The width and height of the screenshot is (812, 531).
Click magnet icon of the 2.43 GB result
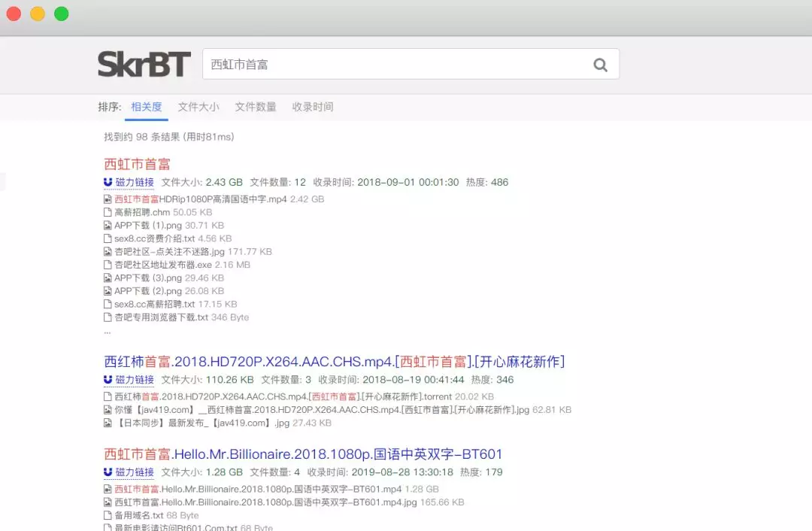(x=108, y=182)
